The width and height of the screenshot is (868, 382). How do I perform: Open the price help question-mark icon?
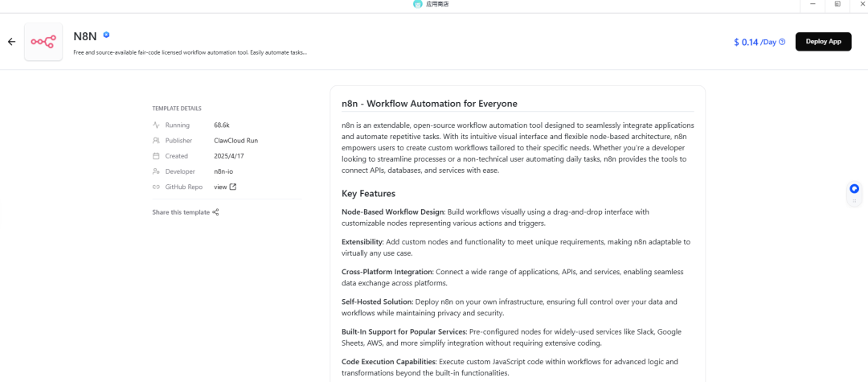click(x=782, y=42)
